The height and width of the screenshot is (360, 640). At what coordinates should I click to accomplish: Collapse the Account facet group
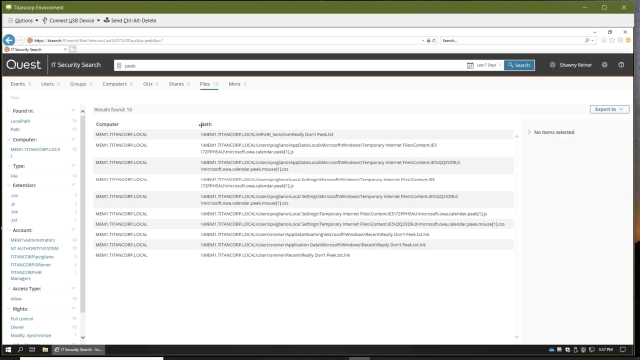pos(9,230)
